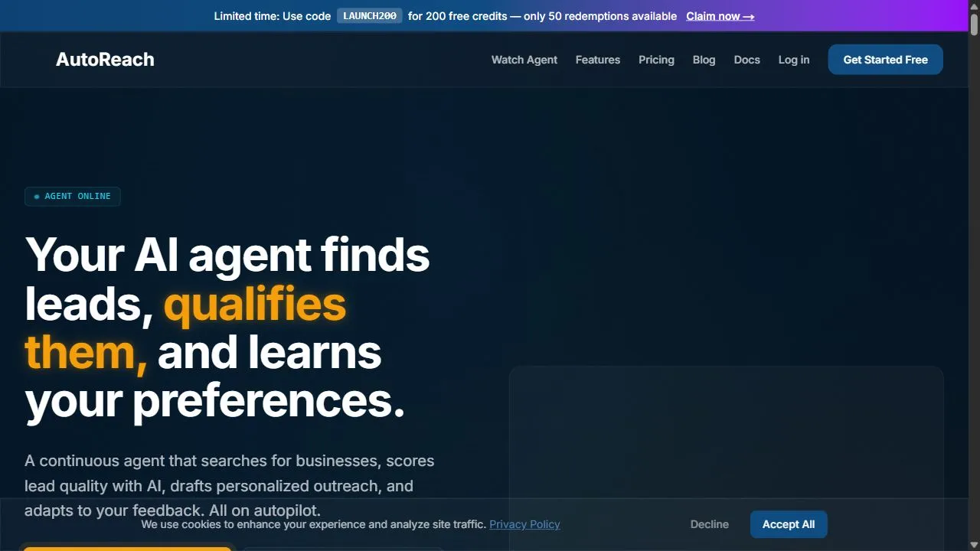Go to the Features nav link
Viewport: 980px width, 551px height.
598,60
